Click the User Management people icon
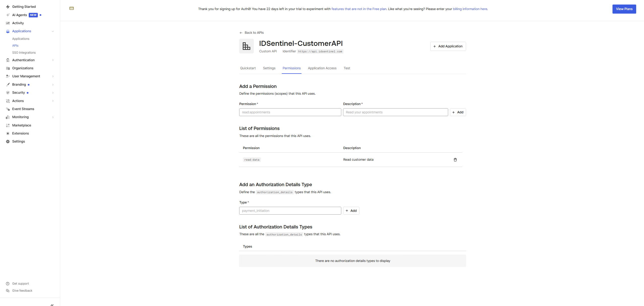 pyautogui.click(x=8, y=76)
